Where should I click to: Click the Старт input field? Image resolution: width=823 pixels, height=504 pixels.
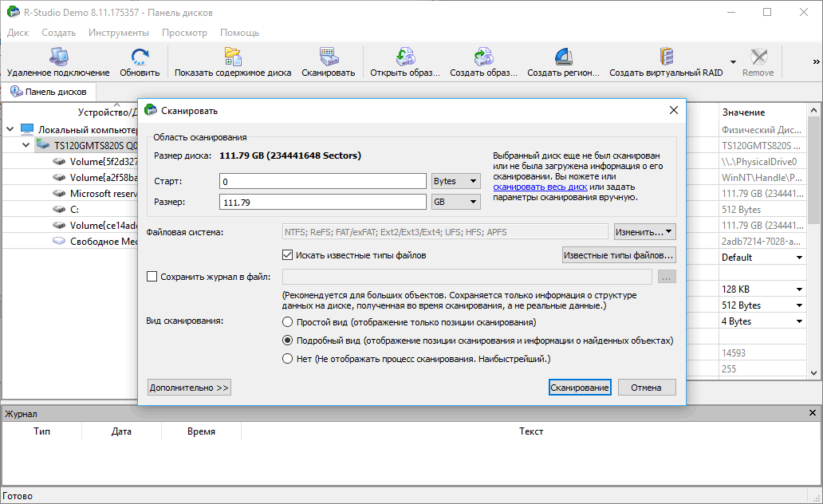point(323,181)
